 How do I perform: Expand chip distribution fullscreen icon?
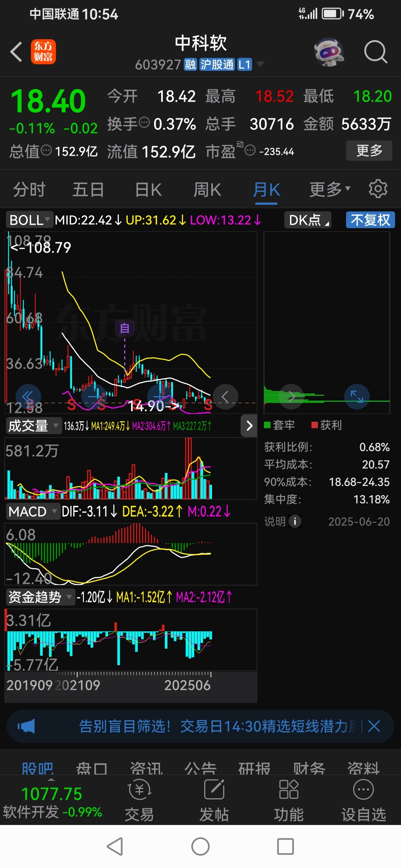[x=357, y=397]
